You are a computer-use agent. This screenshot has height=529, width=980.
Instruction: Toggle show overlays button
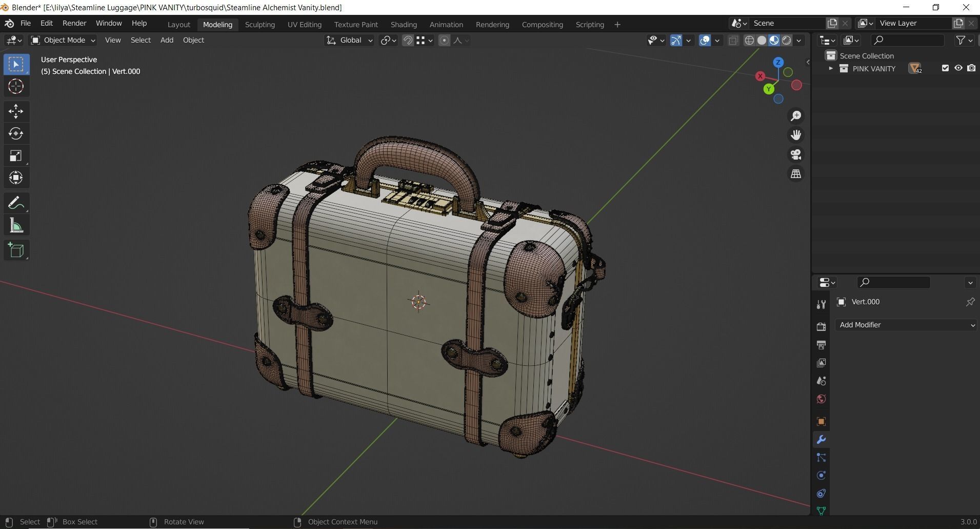click(705, 41)
